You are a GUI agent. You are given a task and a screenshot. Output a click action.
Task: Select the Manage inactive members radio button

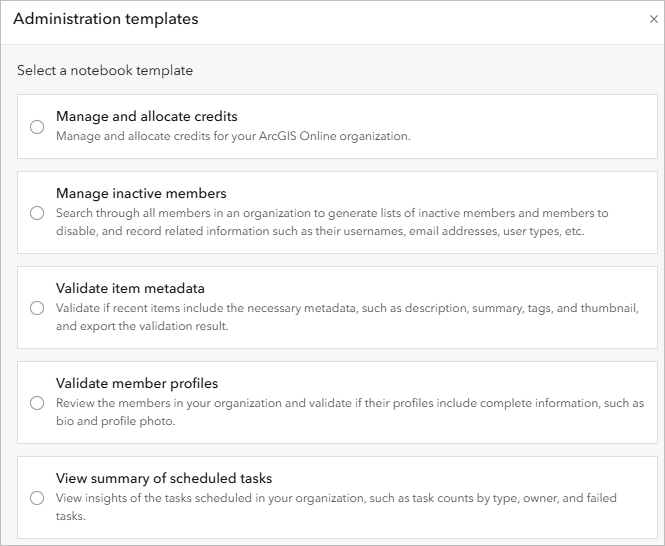point(37,213)
